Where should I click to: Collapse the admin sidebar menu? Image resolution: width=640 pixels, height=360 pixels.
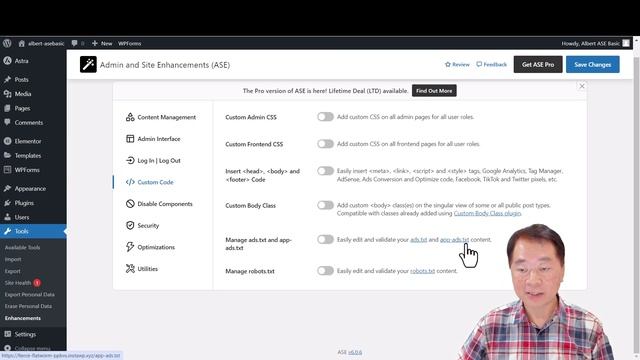tap(33, 348)
